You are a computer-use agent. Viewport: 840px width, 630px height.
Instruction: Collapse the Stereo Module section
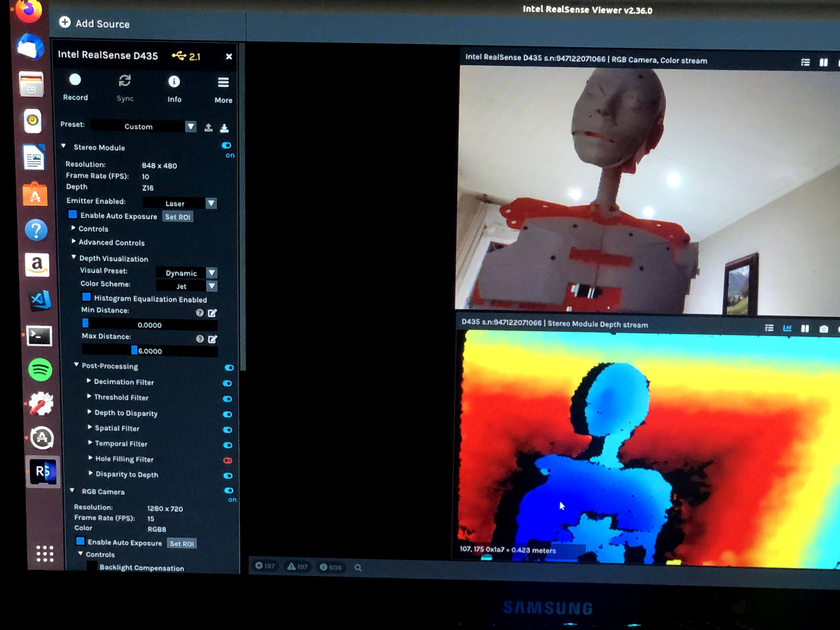(x=64, y=146)
